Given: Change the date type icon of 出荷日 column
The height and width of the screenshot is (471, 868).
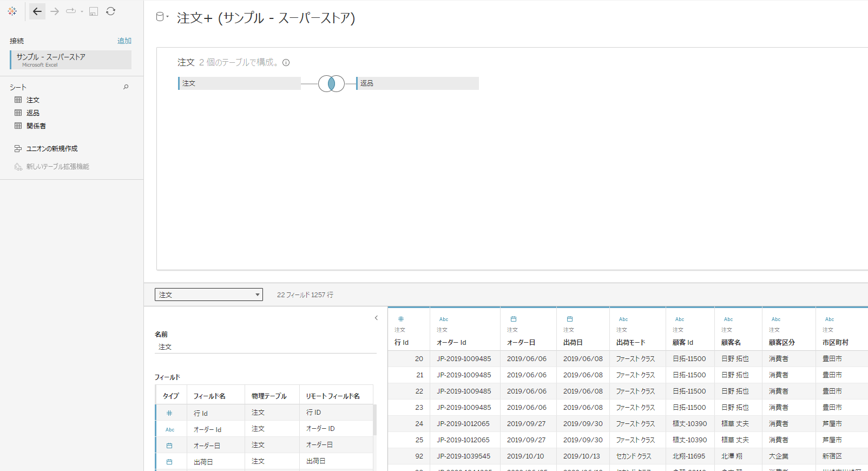Looking at the screenshot, I should tap(570, 319).
